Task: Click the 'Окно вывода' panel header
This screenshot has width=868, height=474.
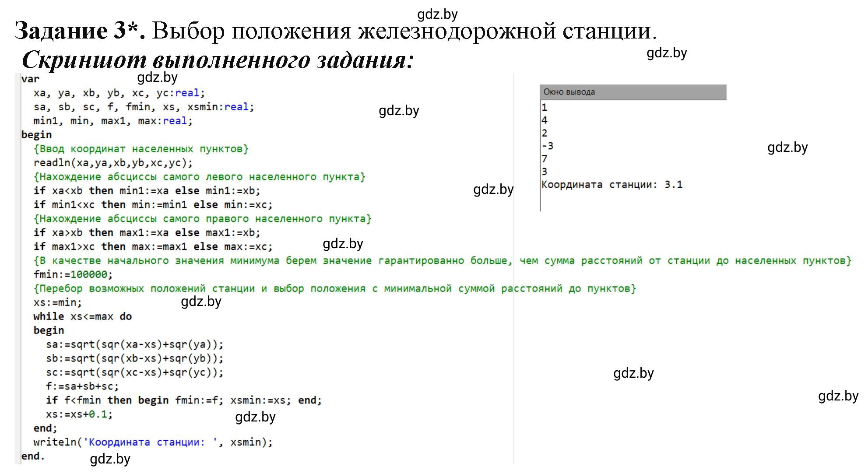Action: click(633, 92)
